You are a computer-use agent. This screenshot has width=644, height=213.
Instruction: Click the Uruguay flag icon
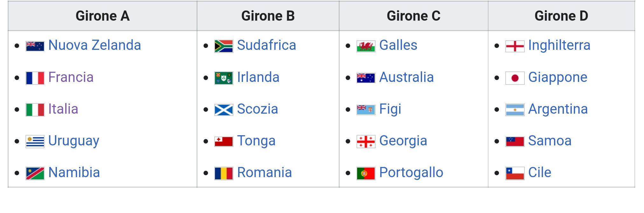tap(35, 142)
